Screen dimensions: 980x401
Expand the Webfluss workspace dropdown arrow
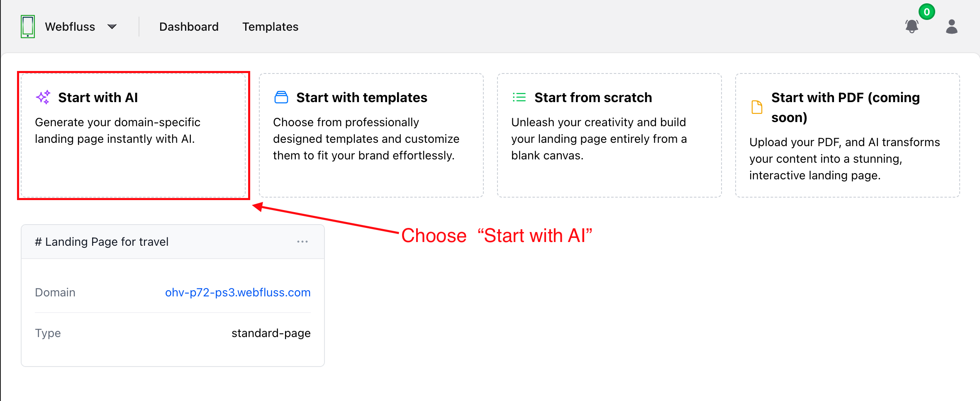click(x=112, y=27)
